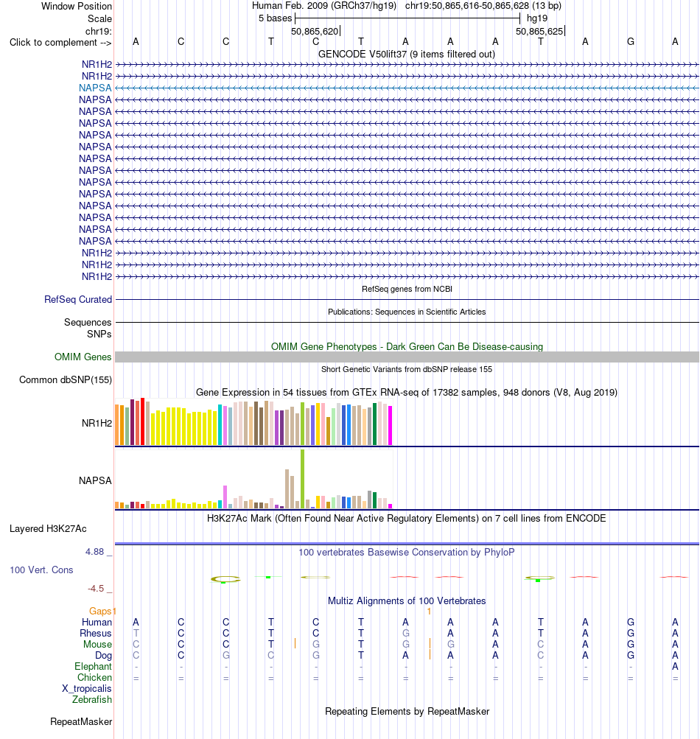700x739 pixels.
Task: Click the Window Position label
Action: point(77,7)
